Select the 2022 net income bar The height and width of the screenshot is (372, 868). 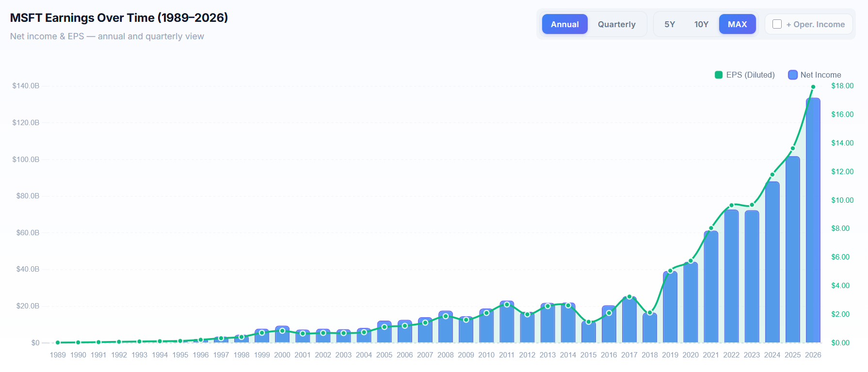point(732,276)
